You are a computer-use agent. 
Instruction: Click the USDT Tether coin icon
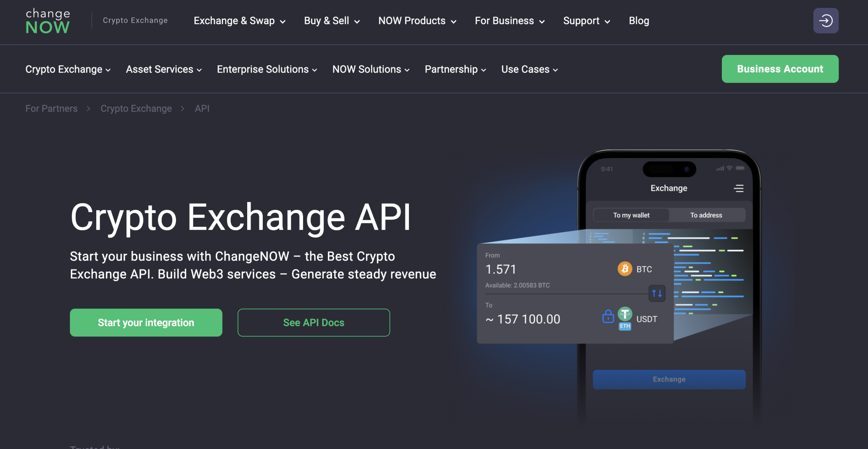pyautogui.click(x=625, y=314)
